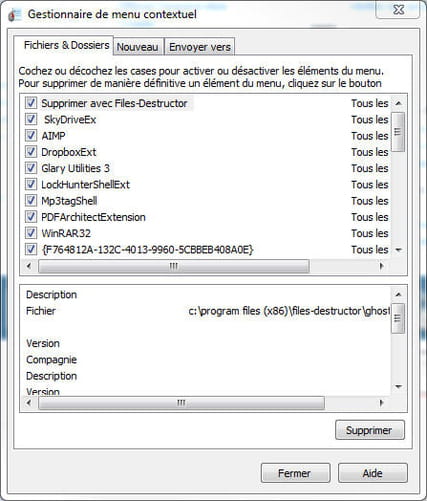Click the Fermer button
The height and width of the screenshot is (501, 427).
(x=296, y=473)
